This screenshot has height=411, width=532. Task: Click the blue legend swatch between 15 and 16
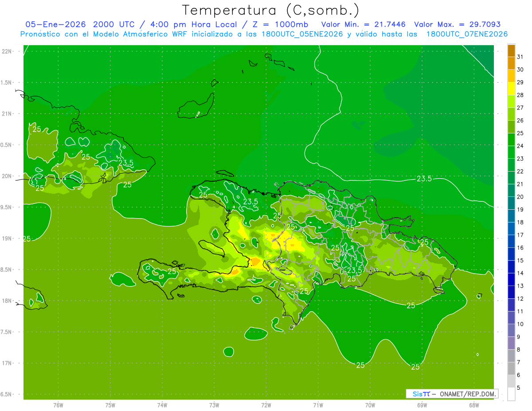click(x=511, y=254)
